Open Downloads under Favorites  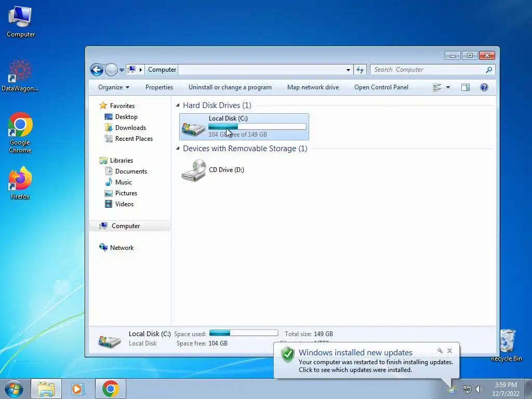(x=125, y=128)
